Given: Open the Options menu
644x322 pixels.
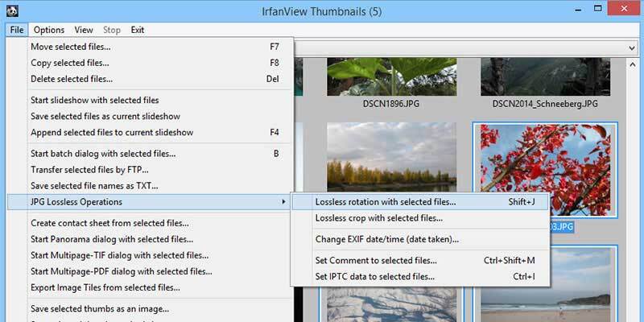Looking at the screenshot, I should pyautogui.click(x=49, y=30).
